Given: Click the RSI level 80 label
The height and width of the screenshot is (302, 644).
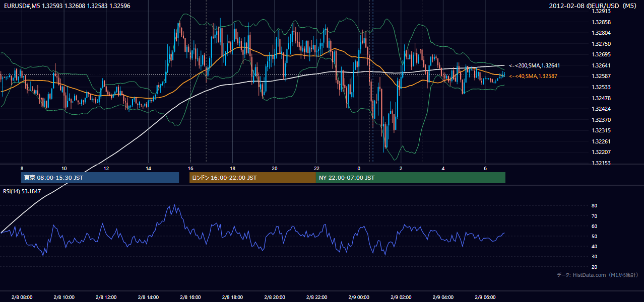Looking at the screenshot, I should pyautogui.click(x=595, y=206).
